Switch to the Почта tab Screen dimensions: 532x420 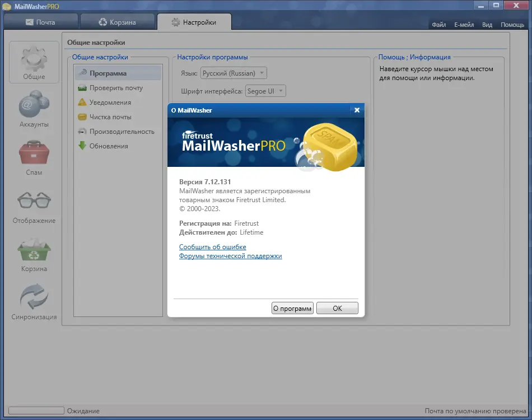[41, 22]
